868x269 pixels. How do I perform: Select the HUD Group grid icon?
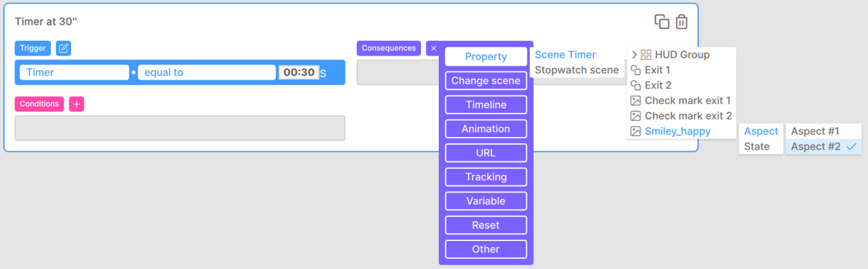[646, 54]
